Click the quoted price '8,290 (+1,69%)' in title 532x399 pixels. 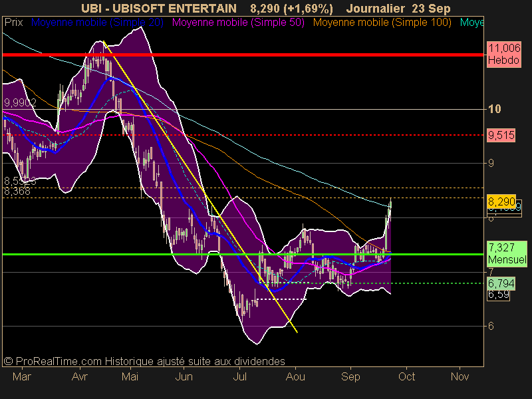292,8
